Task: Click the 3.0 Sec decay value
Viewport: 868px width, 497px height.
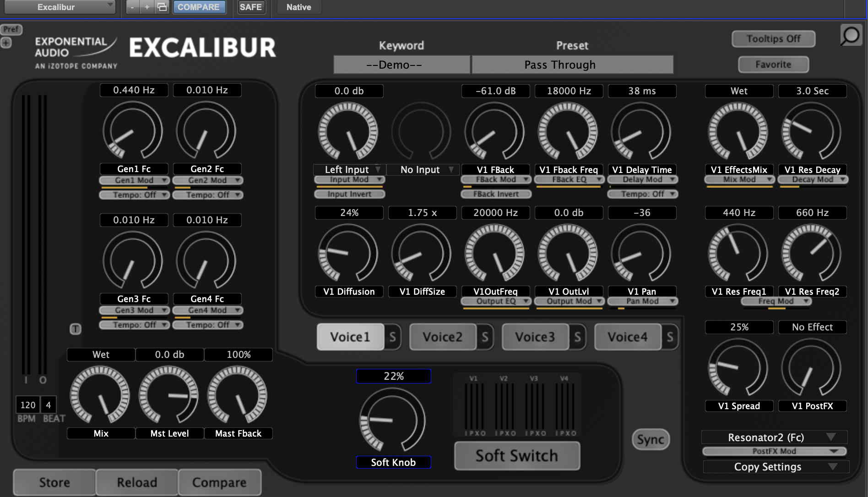Action: (812, 91)
